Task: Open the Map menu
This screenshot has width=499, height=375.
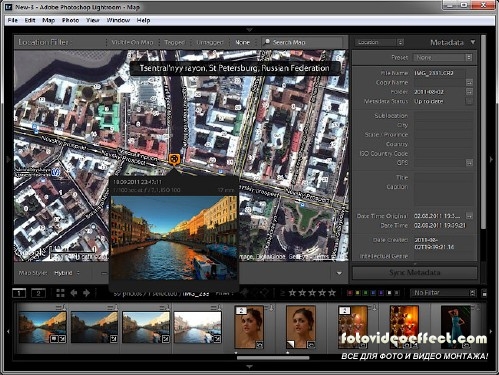Action: point(49,20)
